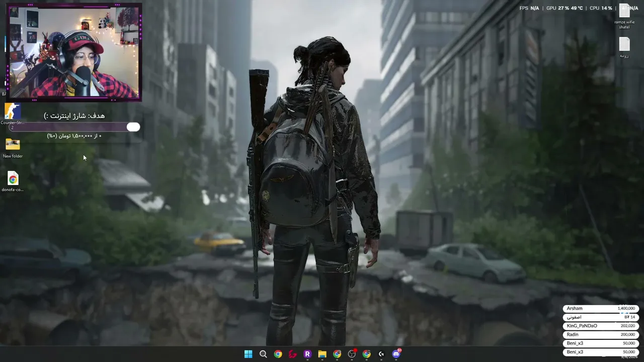Click the KinG_PaNDaO donor row
644x362 pixels.
601,326
